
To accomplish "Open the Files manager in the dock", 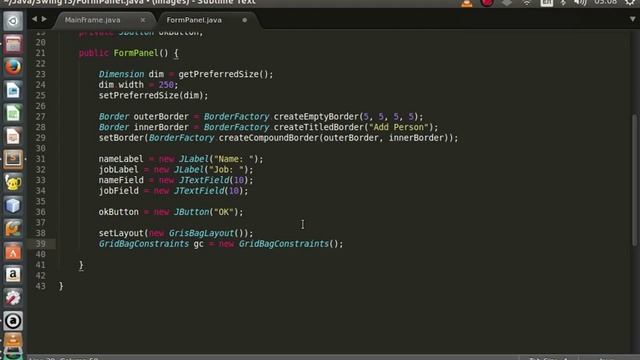I will click(13, 44).
